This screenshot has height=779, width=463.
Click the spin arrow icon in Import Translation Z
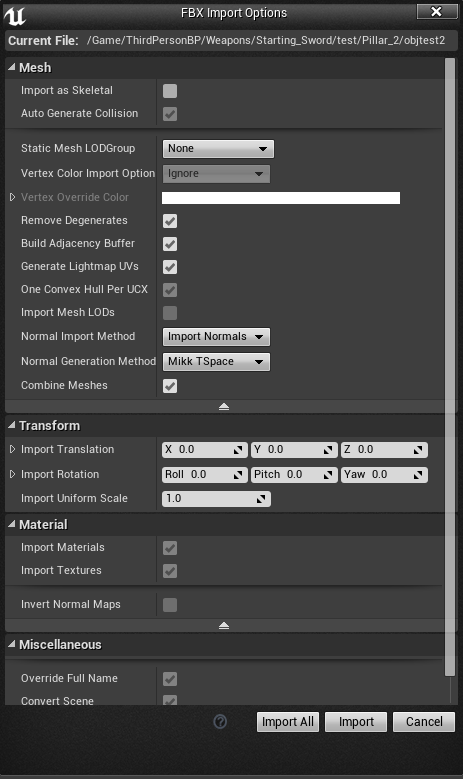click(x=418, y=450)
